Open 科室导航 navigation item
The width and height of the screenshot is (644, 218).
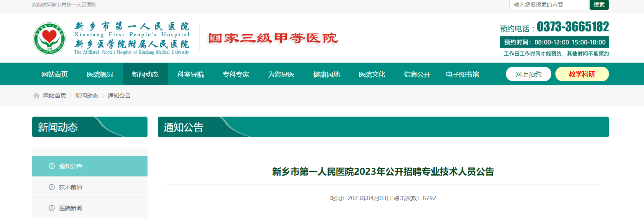(x=191, y=74)
